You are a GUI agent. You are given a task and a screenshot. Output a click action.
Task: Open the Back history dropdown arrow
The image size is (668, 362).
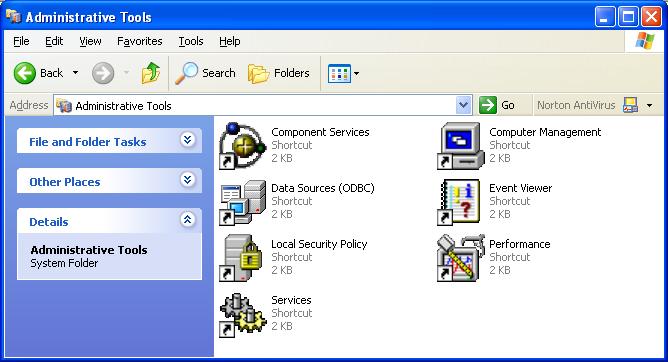75,73
